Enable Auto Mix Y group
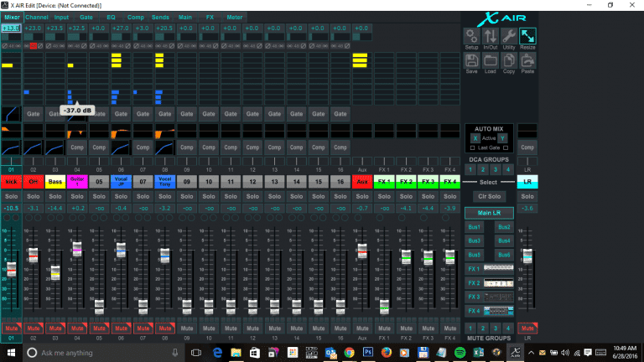 click(502, 138)
